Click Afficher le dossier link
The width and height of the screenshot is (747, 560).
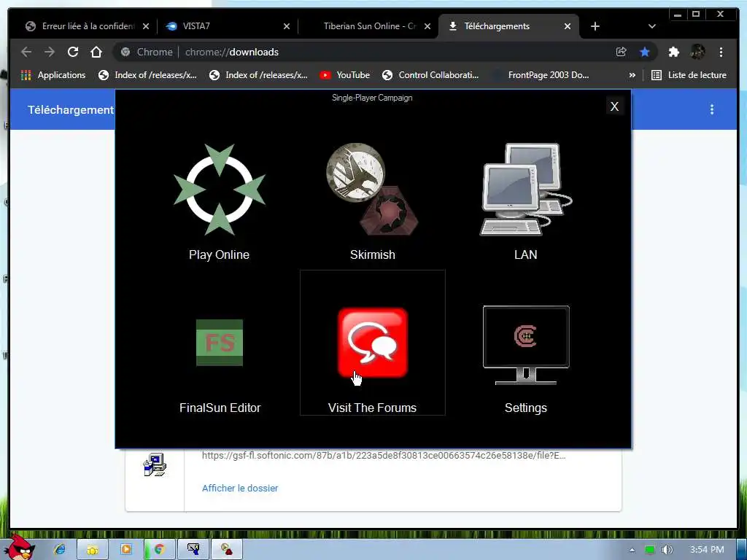click(x=239, y=488)
